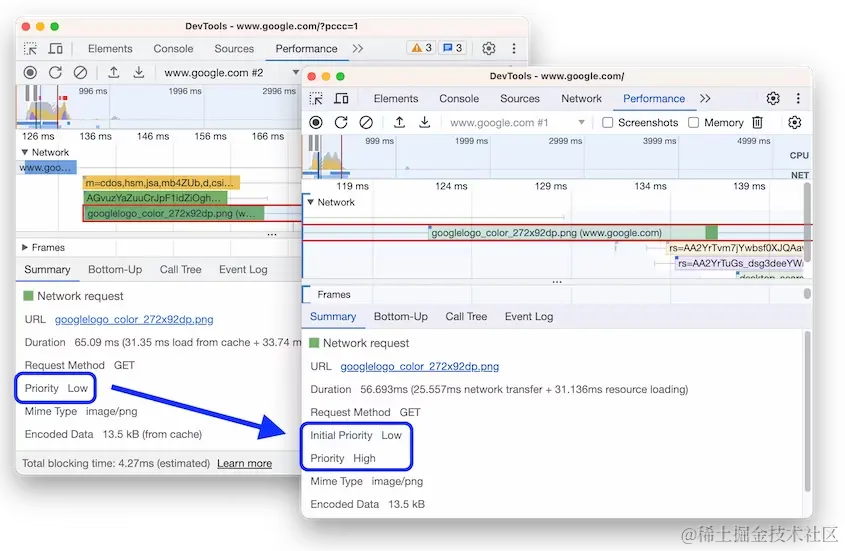This screenshot has width=845, height=551.
Task: Select Sources tab in front window
Action: pyautogui.click(x=520, y=99)
